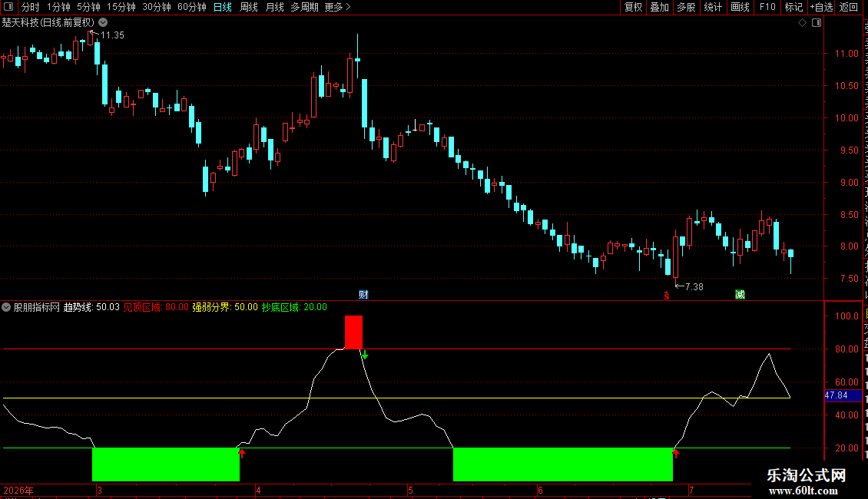Click the 标记 mark button
This screenshot has width=868, height=499.
[793, 7]
